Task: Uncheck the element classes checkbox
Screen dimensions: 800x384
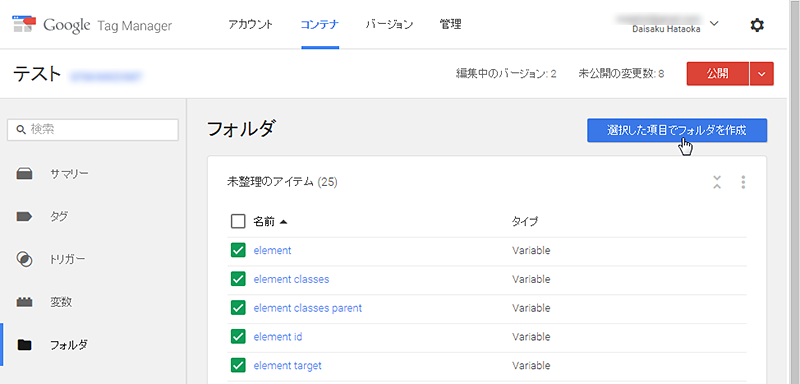Action: click(x=238, y=279)
